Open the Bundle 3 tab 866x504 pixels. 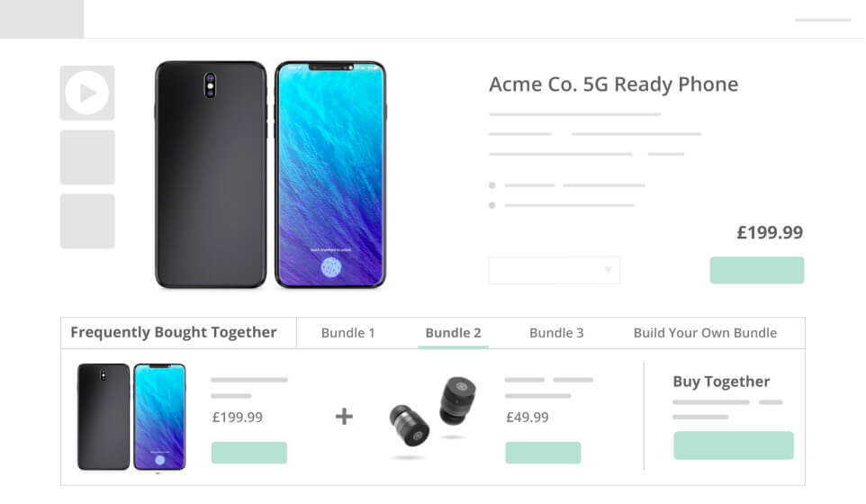556,333
